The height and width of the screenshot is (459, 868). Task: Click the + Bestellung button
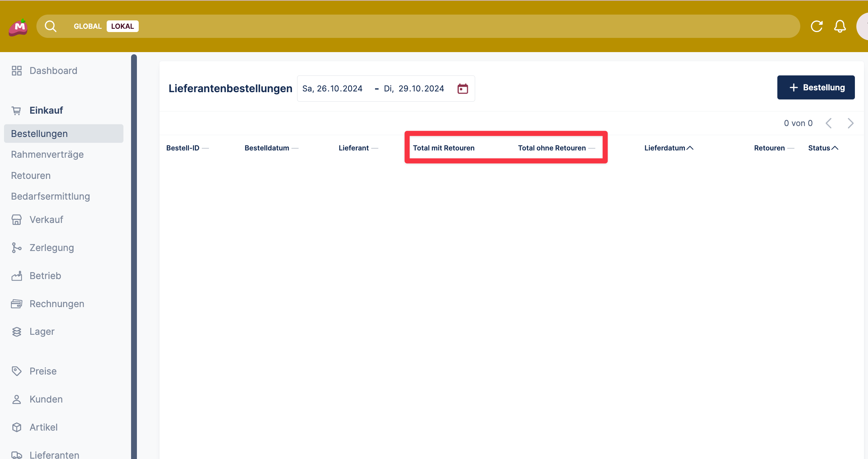point(816,87)
